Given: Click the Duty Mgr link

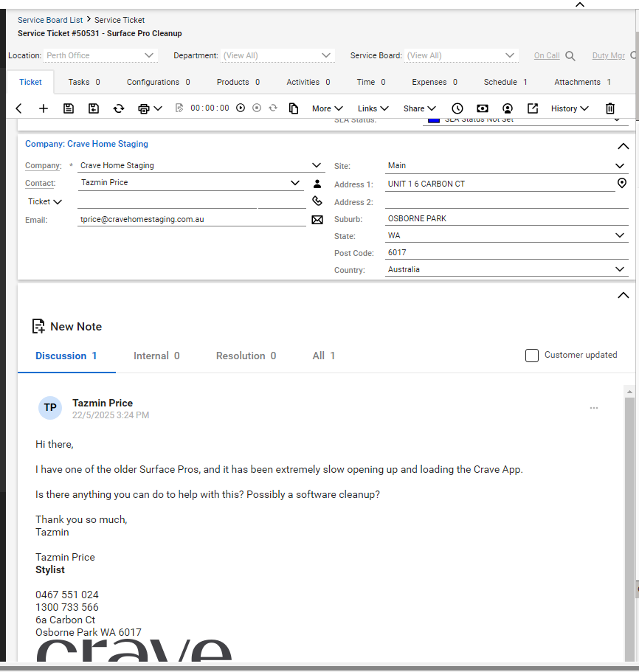Looking at the screenshot, I should (609, 56).
